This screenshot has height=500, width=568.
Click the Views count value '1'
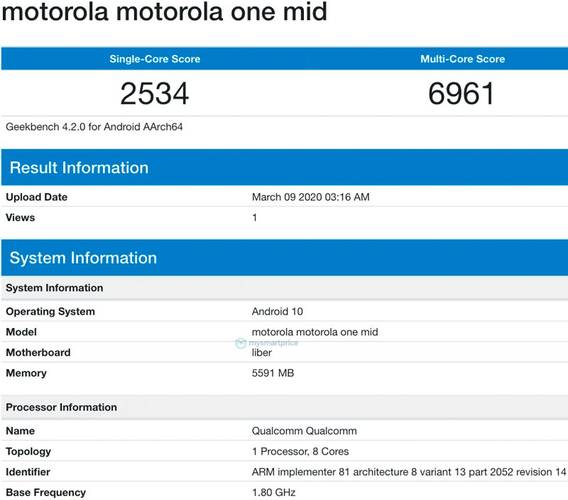point(255,218)
